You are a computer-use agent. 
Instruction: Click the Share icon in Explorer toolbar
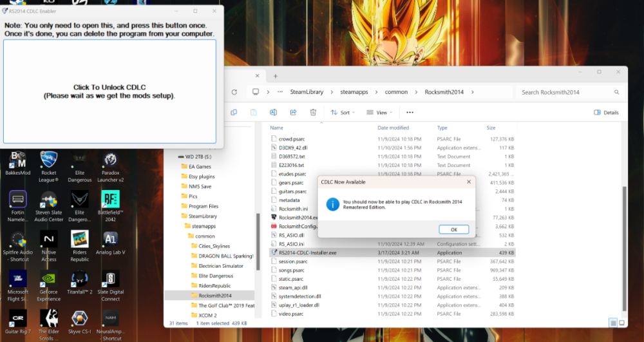pyautogui.click(x=293, y=112)
